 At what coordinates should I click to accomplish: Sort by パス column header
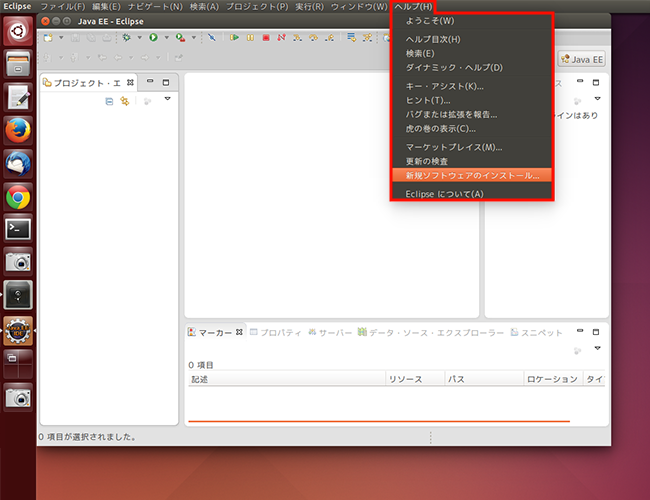coord(484,379)
